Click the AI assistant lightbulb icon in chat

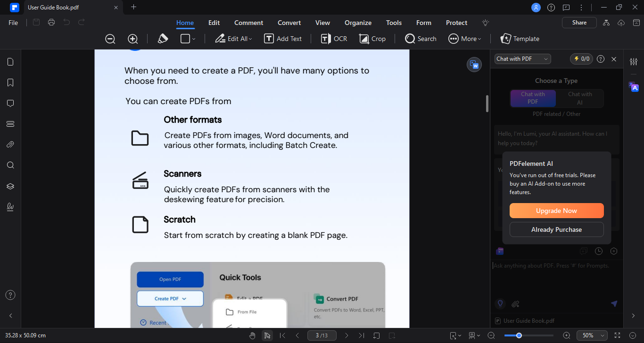(x=500, y=304)
